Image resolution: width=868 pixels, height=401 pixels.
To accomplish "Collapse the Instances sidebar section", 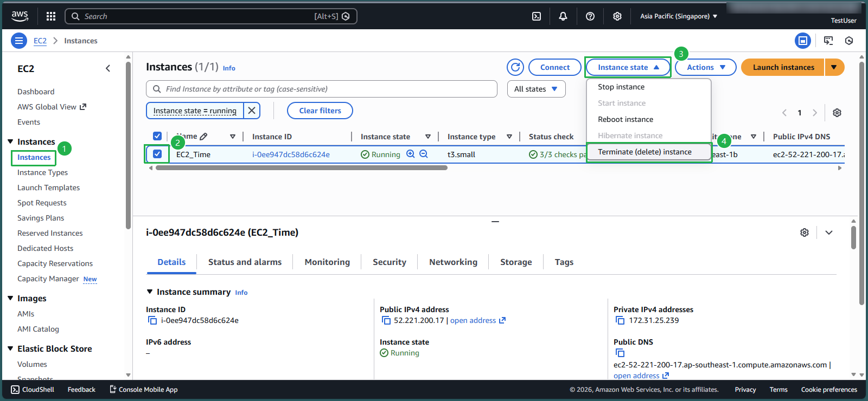I will (x=10, y=141).
